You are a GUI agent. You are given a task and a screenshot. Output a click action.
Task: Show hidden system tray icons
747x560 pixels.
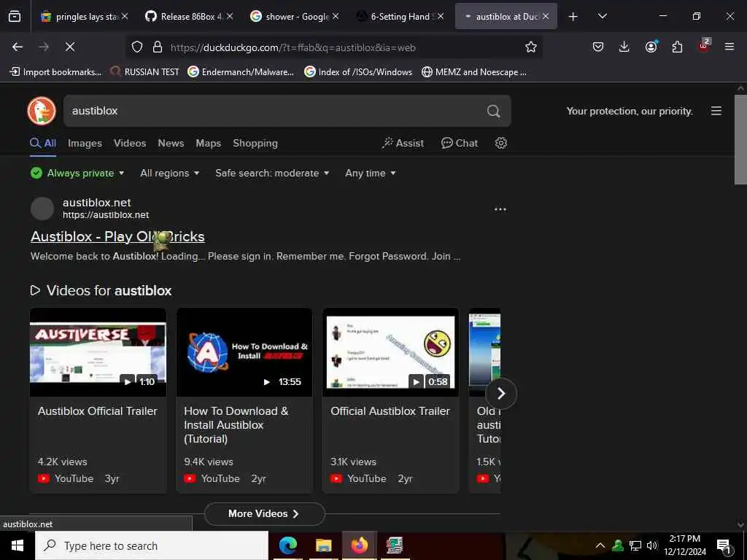(x=600, y=545)
